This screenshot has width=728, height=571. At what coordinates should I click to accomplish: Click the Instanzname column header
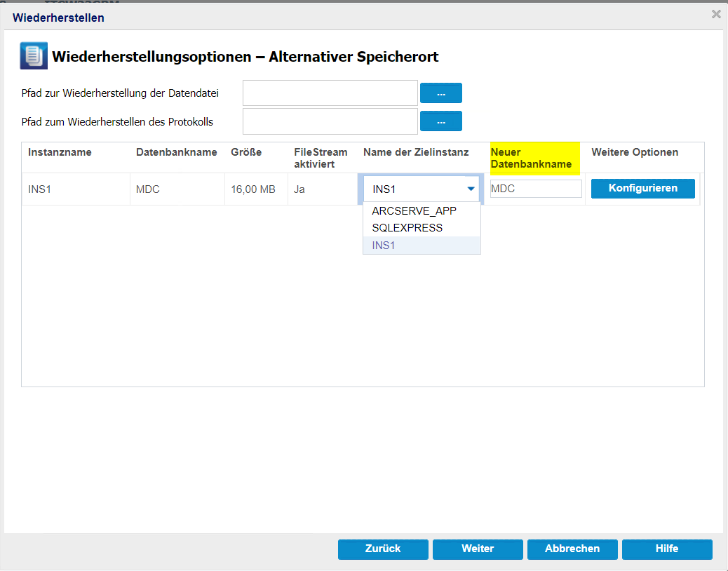[60, 152]
